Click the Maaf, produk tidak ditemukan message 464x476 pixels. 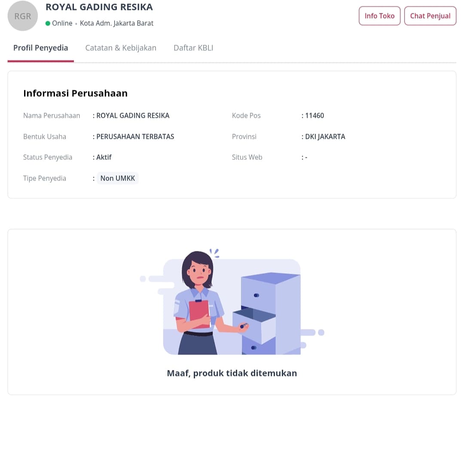[232, 373]
